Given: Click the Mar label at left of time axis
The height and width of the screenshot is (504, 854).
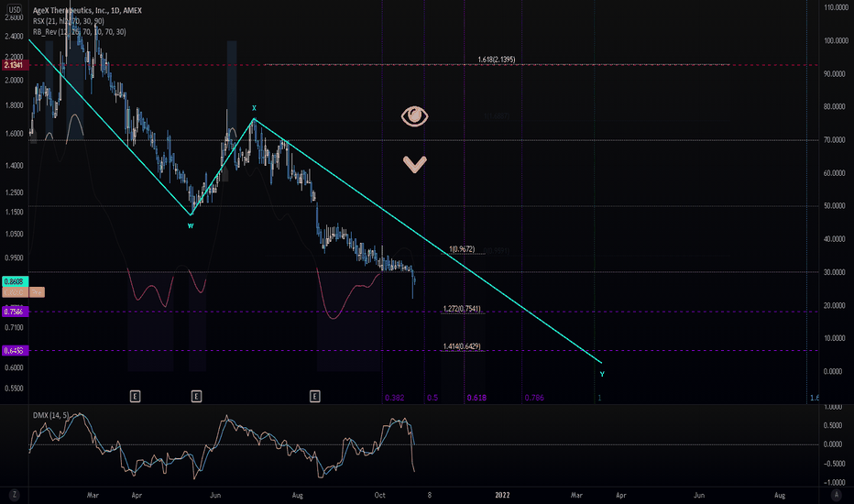Looking at the screenshot, I should coord(93,495).
